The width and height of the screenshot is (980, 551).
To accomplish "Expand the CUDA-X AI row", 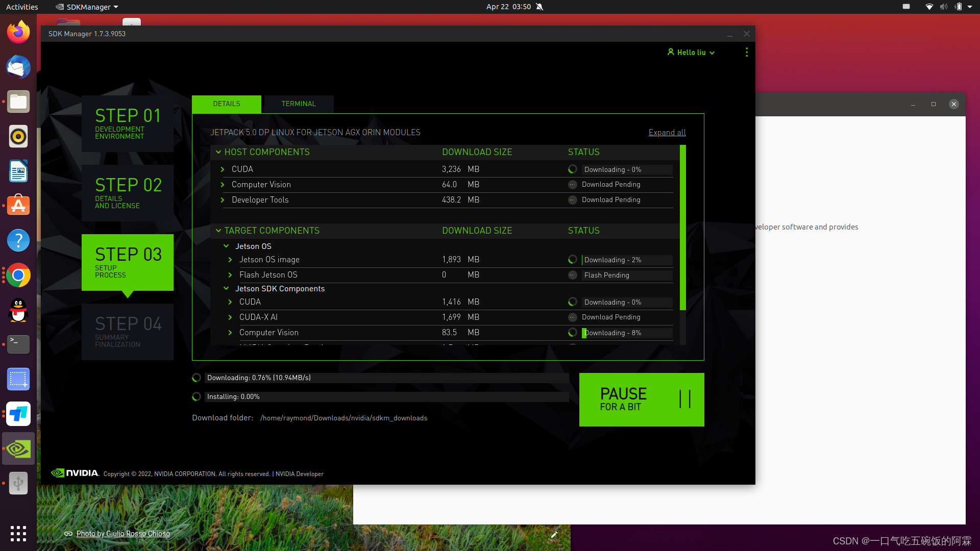I will [x=230, y=317].
